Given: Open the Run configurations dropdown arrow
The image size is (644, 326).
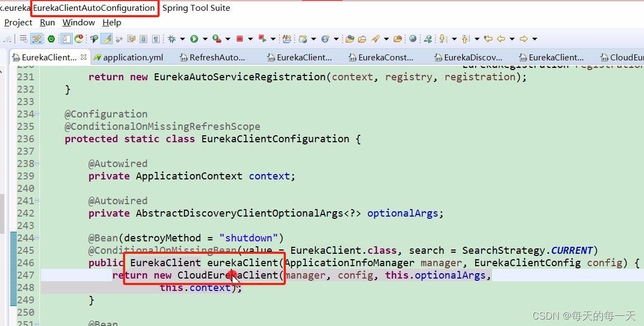Looking at the screenshot, I should (205, 39).
